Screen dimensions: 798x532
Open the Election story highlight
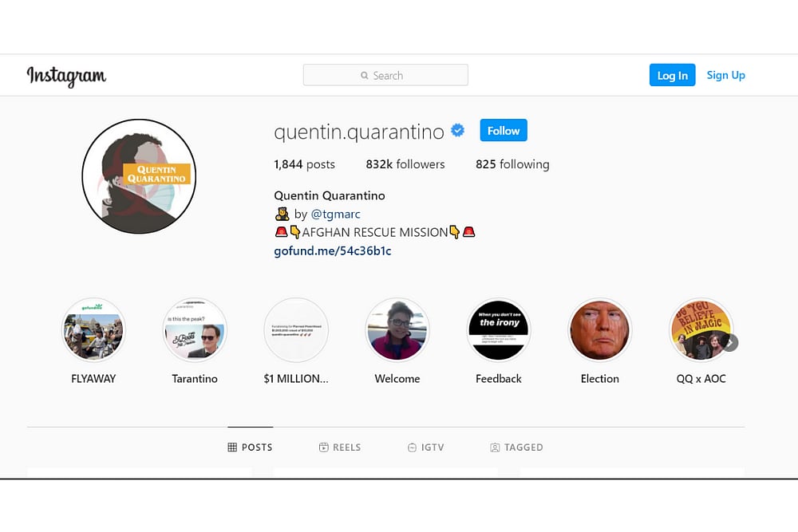[599, 329]
